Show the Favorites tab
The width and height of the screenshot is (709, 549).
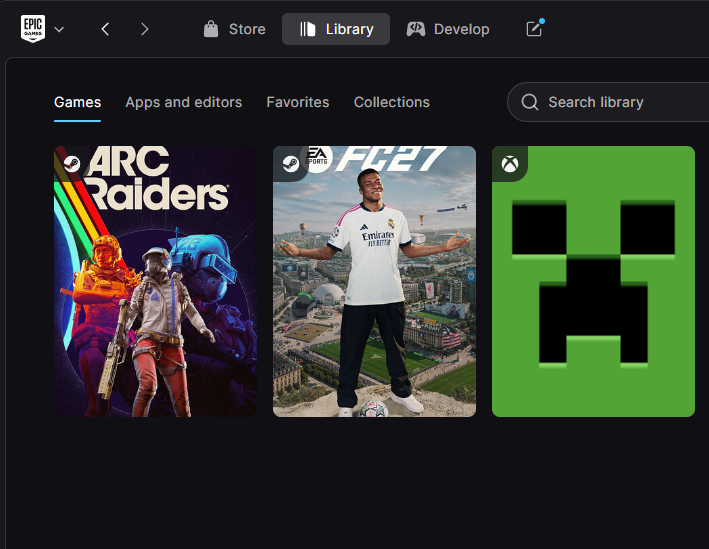click(298, 102)
